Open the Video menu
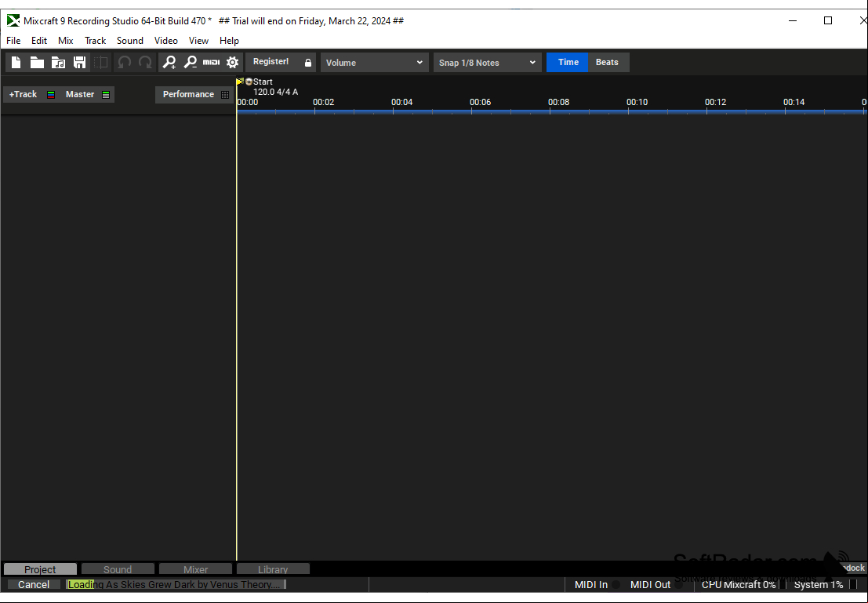 [166, 41]
